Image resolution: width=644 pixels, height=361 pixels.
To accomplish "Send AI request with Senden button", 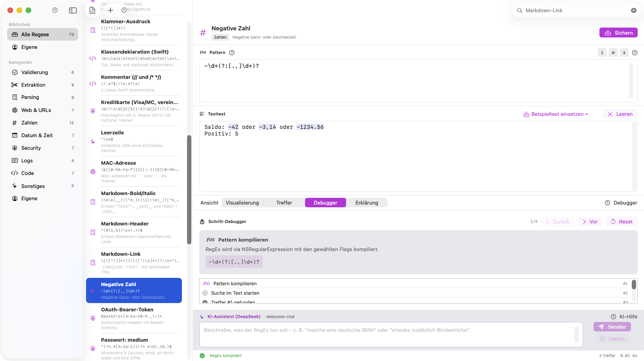I will point(612,327).
